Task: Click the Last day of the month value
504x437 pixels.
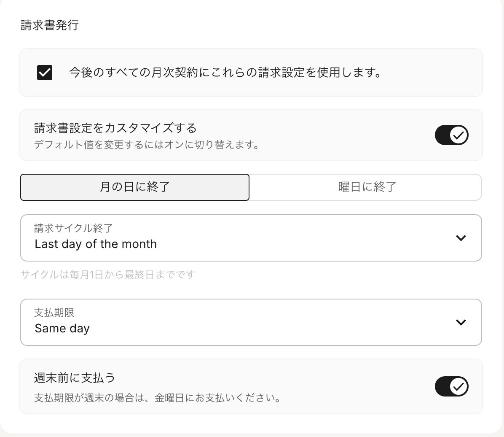Action: [96, 244]
